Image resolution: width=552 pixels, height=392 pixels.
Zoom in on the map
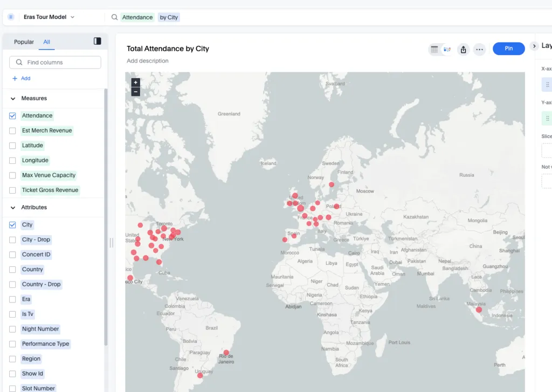136,82
